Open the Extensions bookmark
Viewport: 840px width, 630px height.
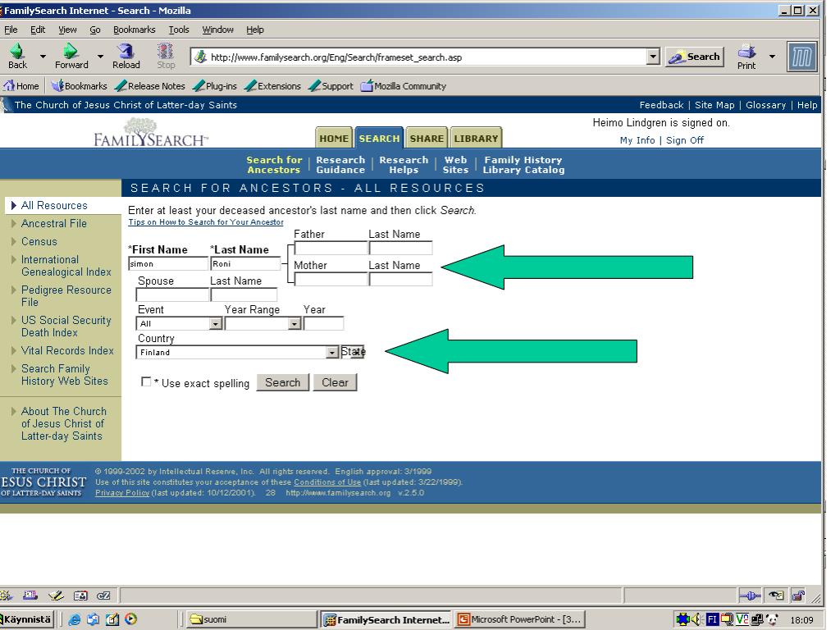coord(272,85)
